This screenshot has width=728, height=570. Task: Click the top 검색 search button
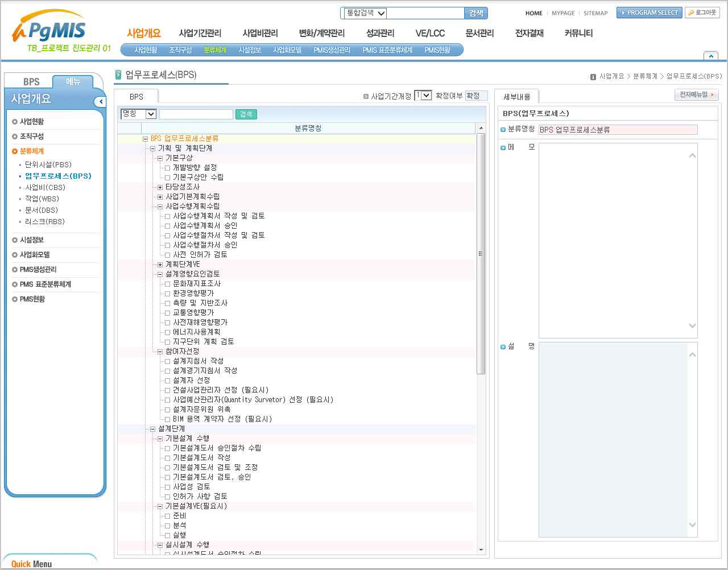click(x=476, y=13)
